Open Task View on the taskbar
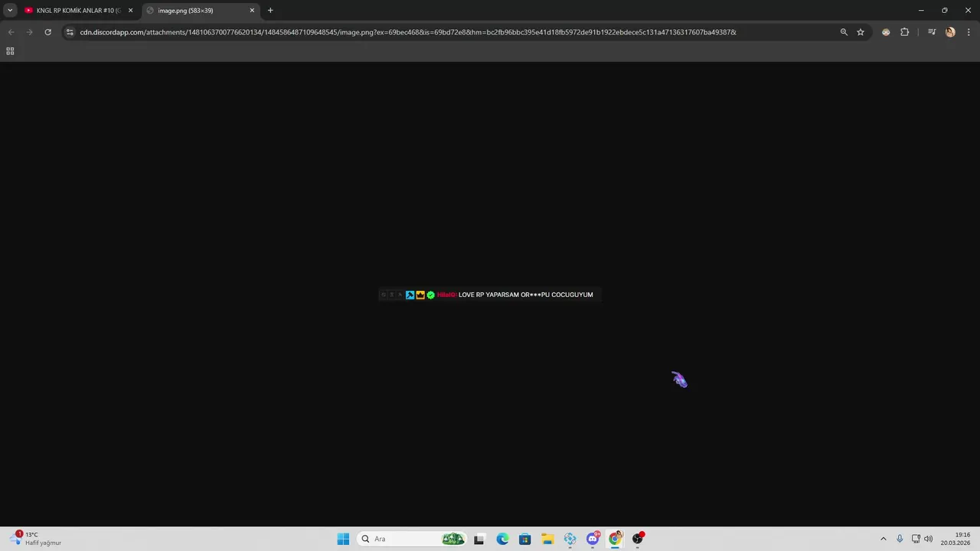 (479, 539)
